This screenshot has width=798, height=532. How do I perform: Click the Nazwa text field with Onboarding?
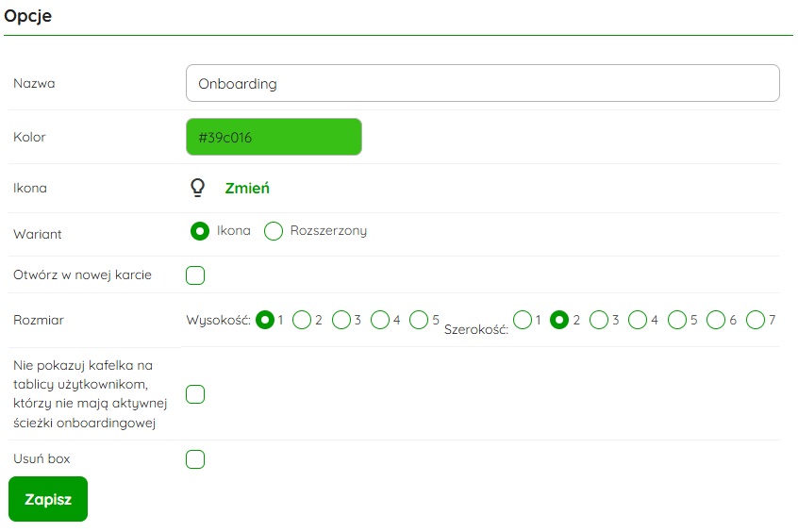tap(482, 83)
